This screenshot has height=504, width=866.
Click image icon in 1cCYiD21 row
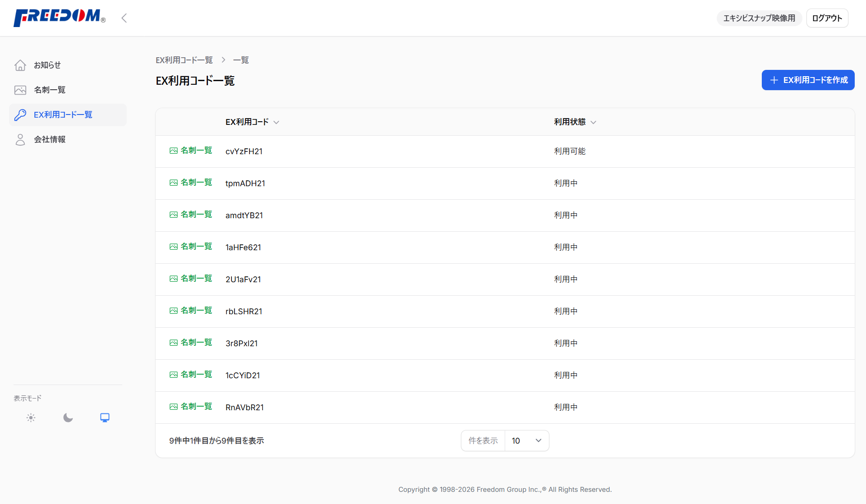click(x=174, y=375)
